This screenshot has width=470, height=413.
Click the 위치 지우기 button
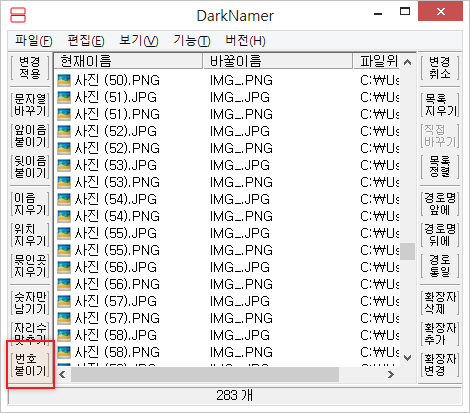pos(30,235)
